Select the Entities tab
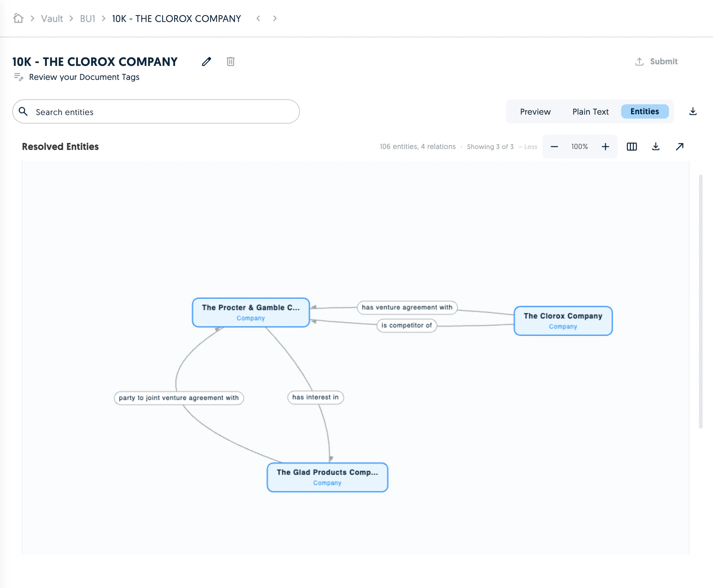Viewport: 713px width, 588px height. tap(645, 111)
